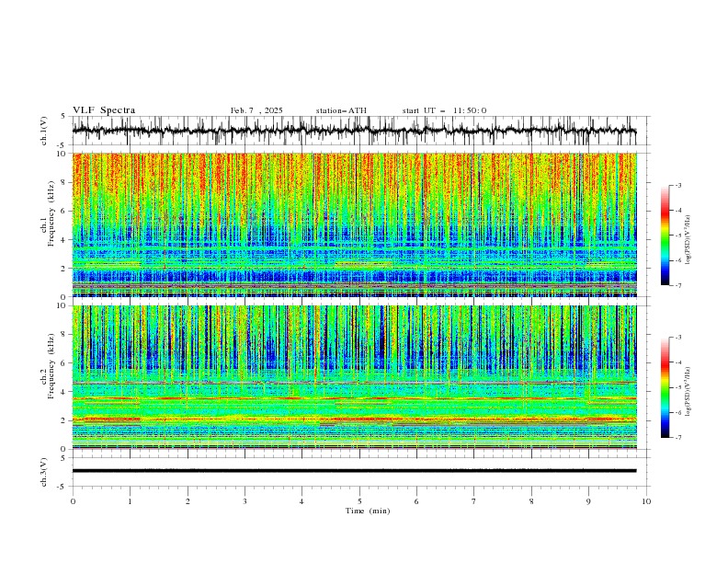Click the ch.3 flat voltage trace
The image size is (728, 563).
[x=355, y=471]
